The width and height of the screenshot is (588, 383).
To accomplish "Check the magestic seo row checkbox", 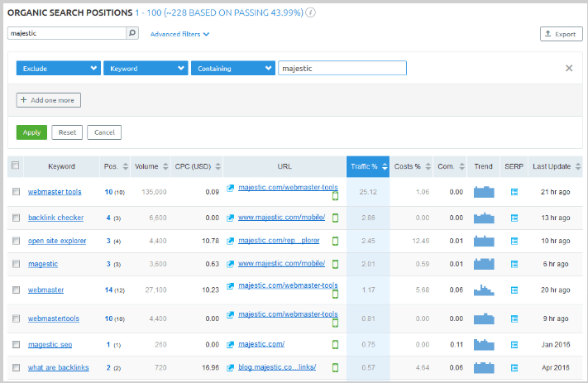I will (x=16, y=344).
